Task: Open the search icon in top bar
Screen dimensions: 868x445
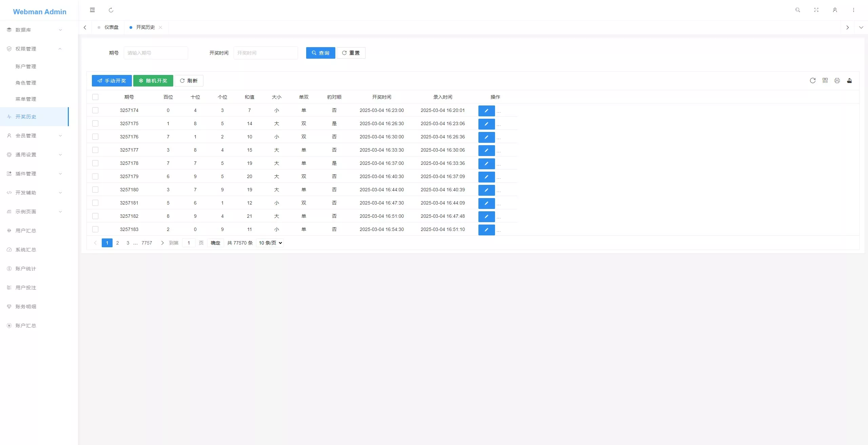Action: click(x=797, y=10)
